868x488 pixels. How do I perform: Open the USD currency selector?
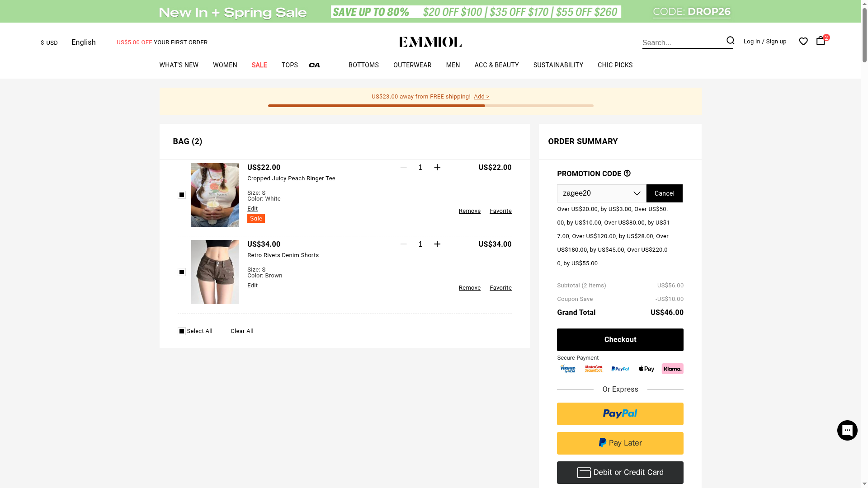(49, 42)
